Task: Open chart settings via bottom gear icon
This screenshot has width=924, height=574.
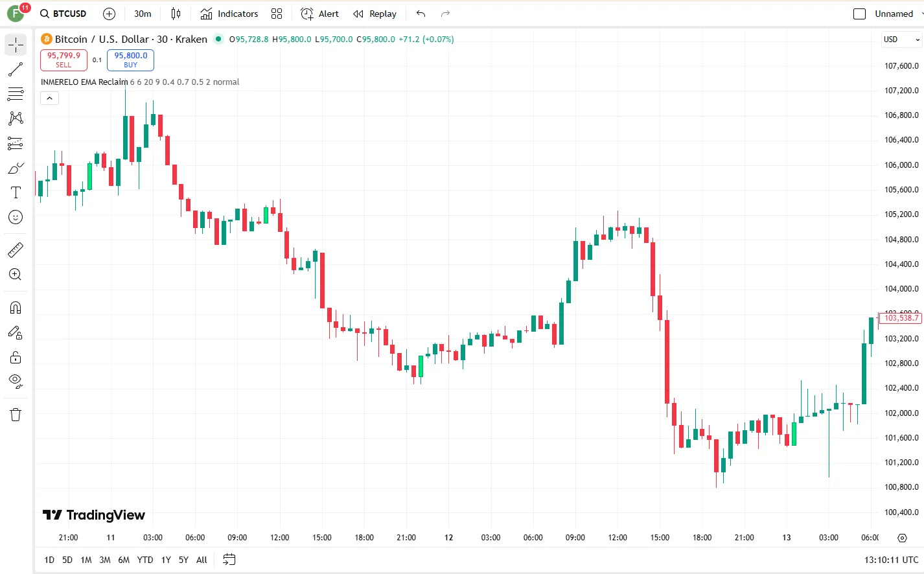Action: [902, 537]
